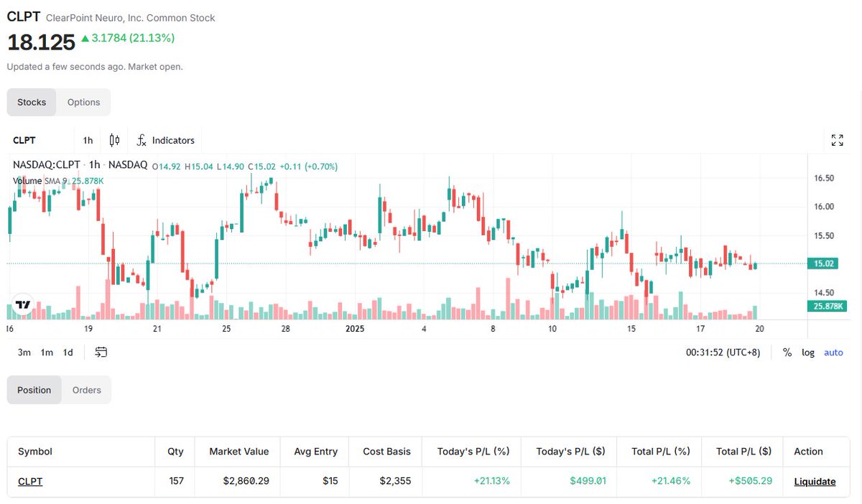Click the 25.878K volume axis label

point(827,306)
